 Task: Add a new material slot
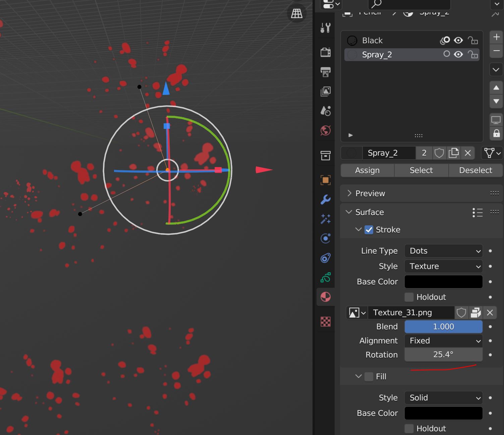pyautogui.click(x=496, y=37)
